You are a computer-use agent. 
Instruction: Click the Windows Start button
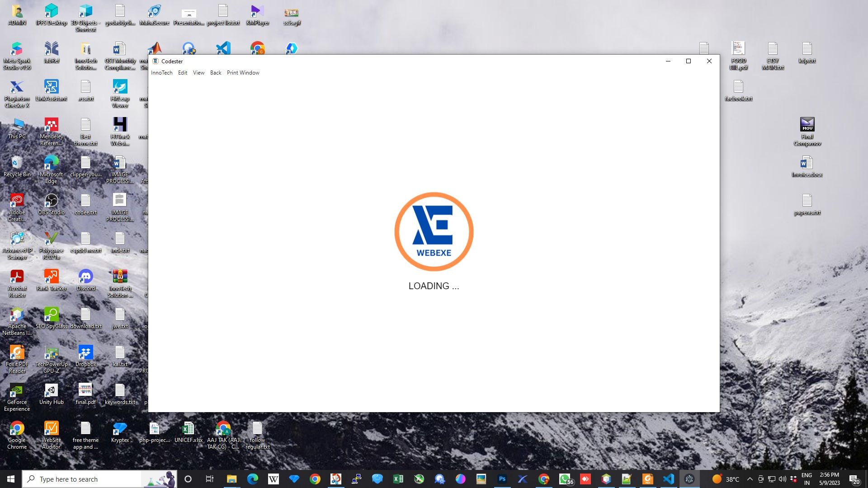pyautogui.click(x=11, y=479)
